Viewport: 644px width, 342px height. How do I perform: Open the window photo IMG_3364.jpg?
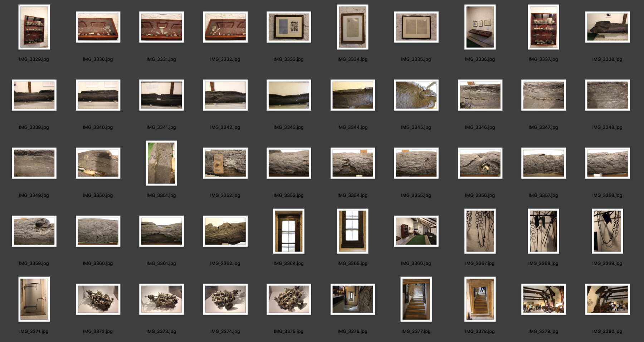click(289, 231)
